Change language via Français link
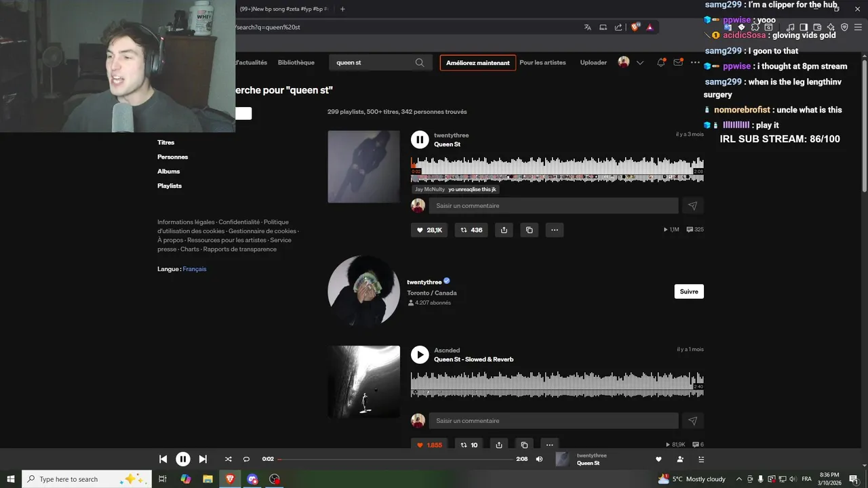 click(x=195, y=269)
